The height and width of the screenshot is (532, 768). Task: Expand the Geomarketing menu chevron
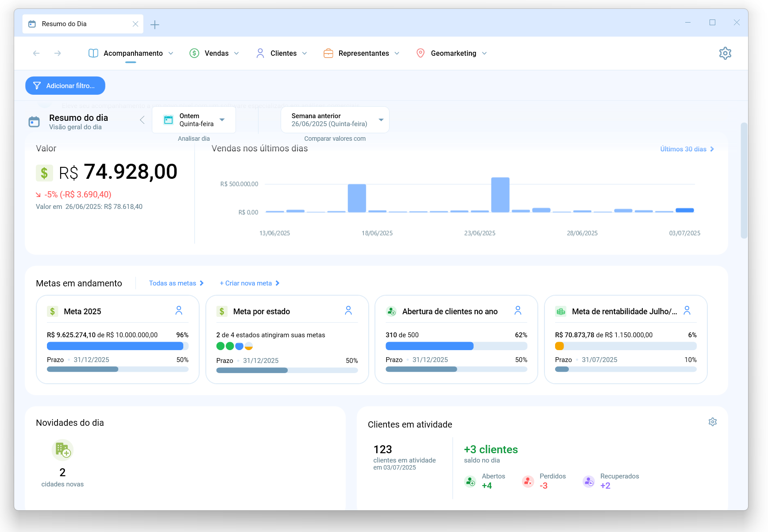(x=484, y=53)
